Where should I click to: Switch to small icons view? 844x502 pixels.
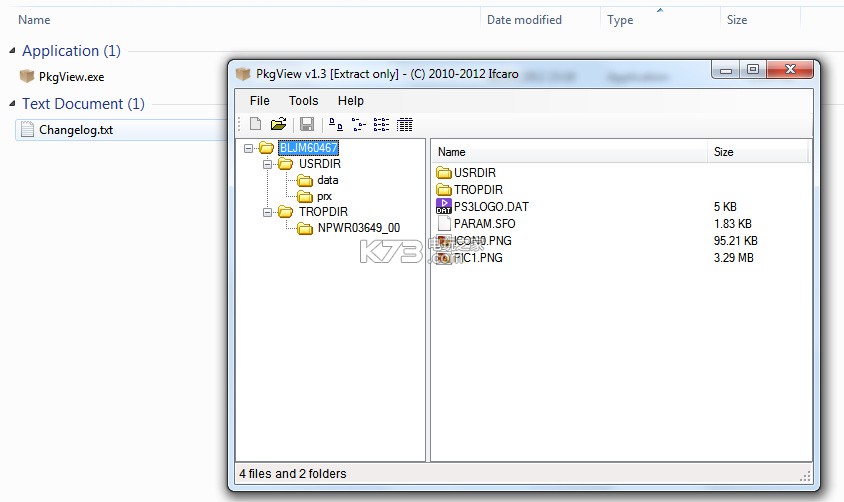coord(358,124)
